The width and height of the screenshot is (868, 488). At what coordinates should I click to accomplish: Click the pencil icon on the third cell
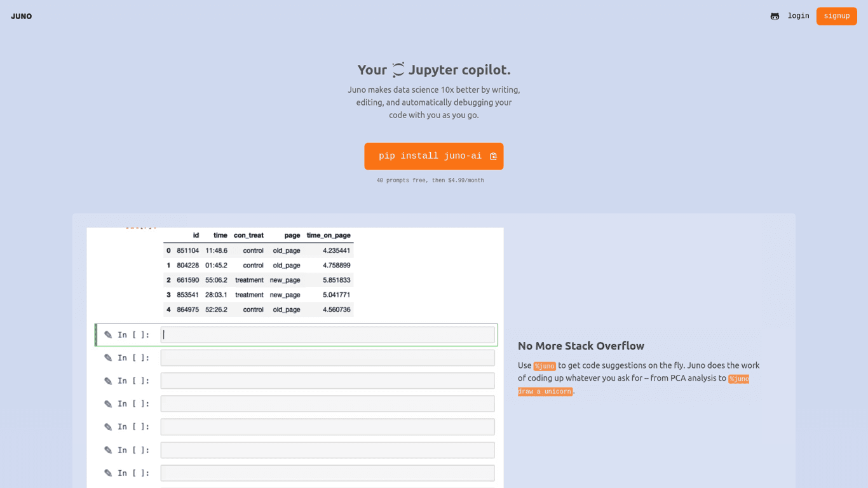[x=108, y=381]
